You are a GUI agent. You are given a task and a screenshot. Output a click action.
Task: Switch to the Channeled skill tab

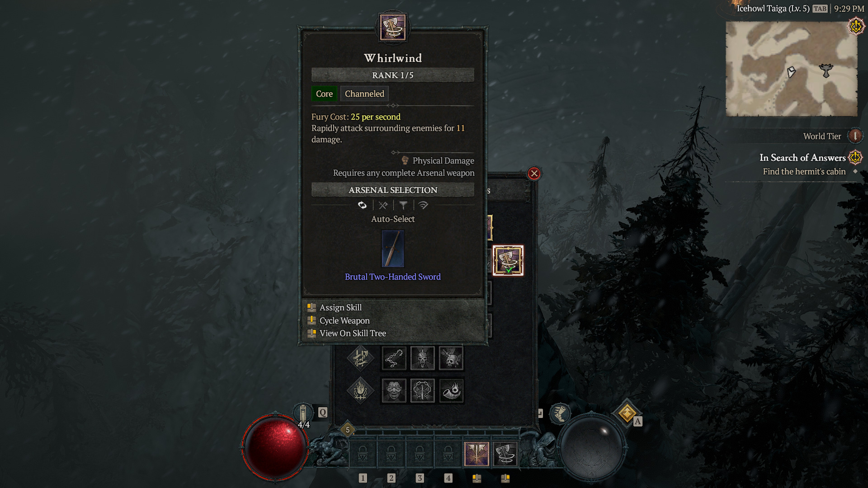(x=363, y=94)
